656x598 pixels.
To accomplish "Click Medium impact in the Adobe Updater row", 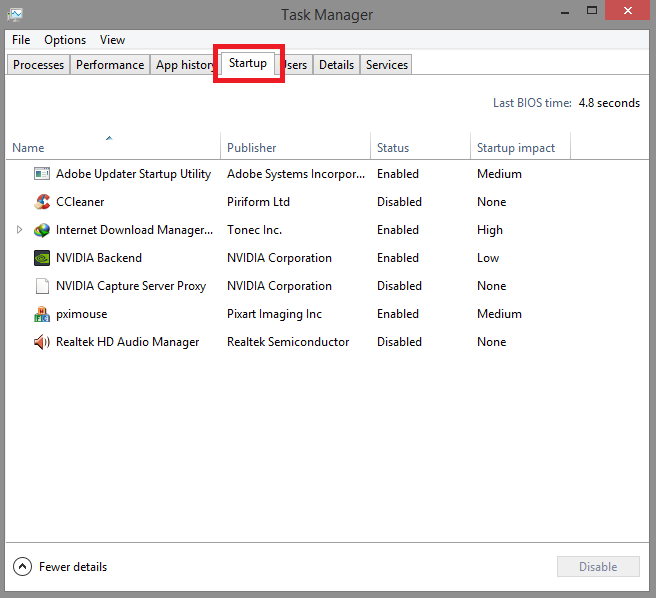I will tap(499, 174).
